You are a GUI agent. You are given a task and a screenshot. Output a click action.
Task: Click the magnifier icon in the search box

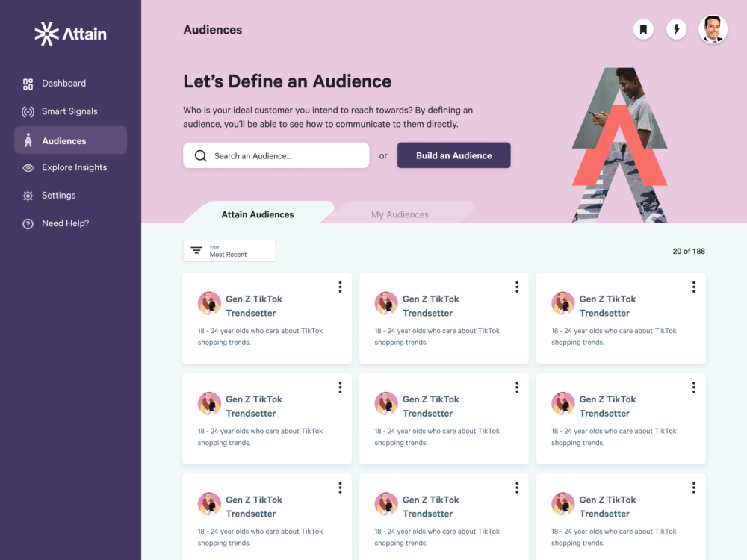[x=200, y=156]
